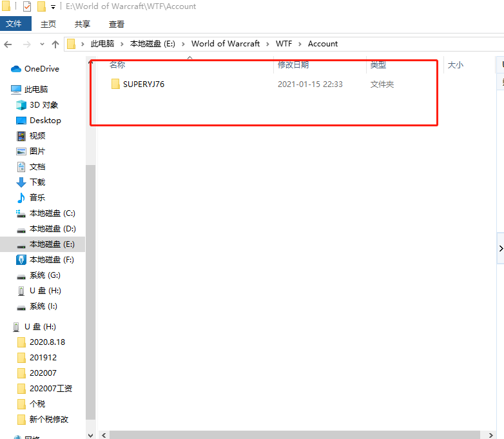Click WTF breadcrumb in address bar

pyautogui.click(x=284, y=44)
